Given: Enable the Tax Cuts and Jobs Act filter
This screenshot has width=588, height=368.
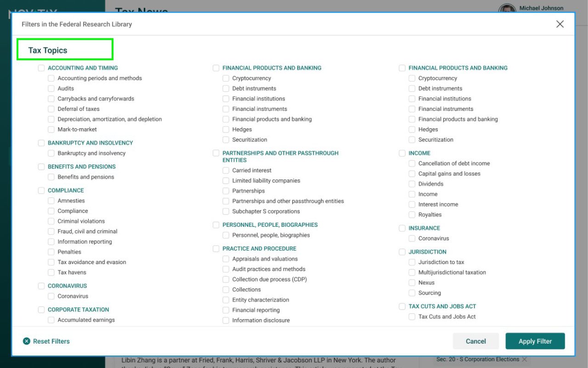Looking at the screenshot, I should click(x=412, y=316).
